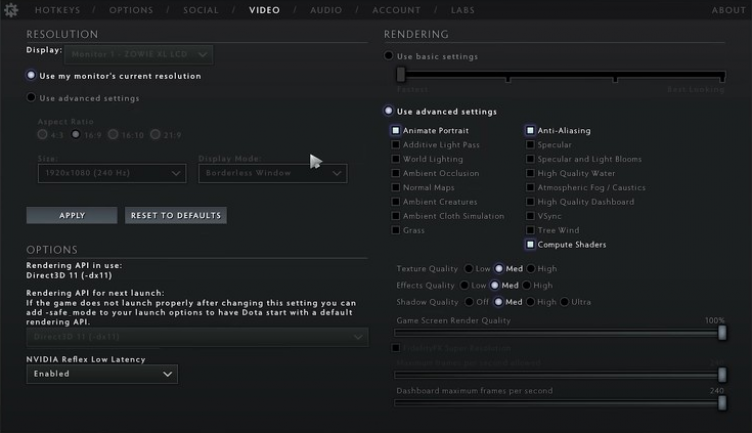Image resolution: width=752 pixels, height=433 pixels.
Task: Click the Game Screen Render Quality slider
Action: [559, 333]
